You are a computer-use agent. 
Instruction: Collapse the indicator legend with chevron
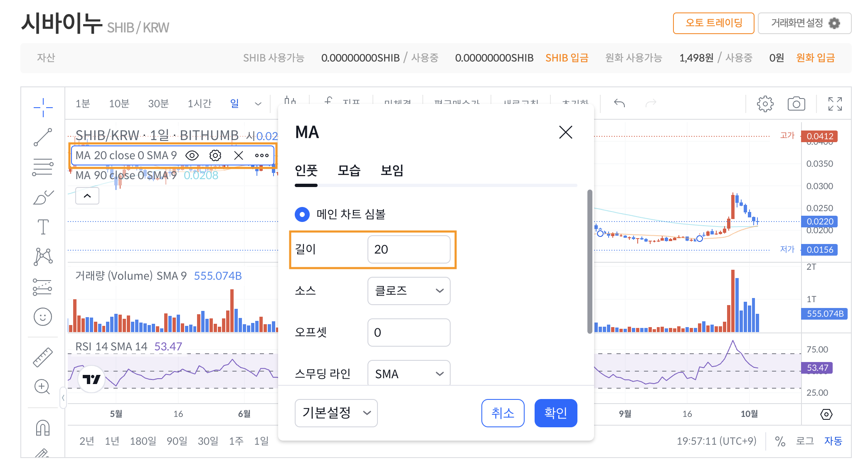click(87, 196)
